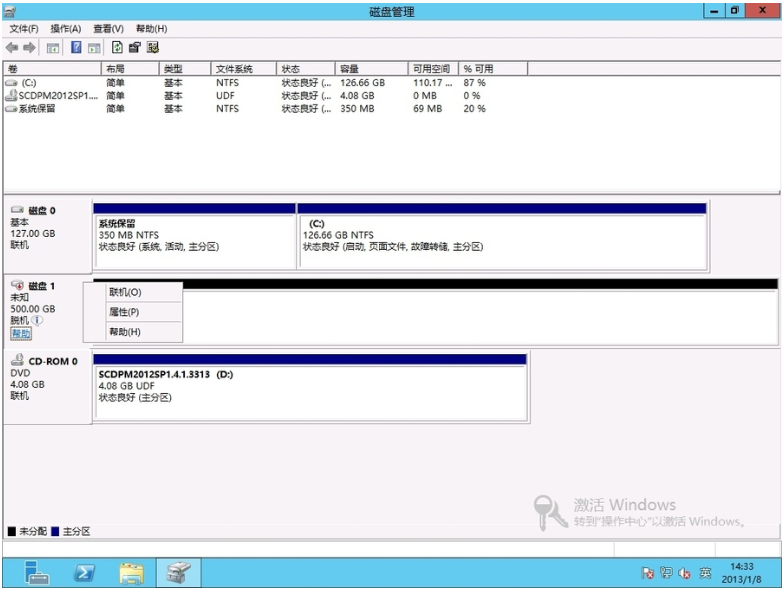Click the CD-ROM 0 drive icon
Image resolution: width=784 pixels, height=593 pixels.
(x=18, y=360)
